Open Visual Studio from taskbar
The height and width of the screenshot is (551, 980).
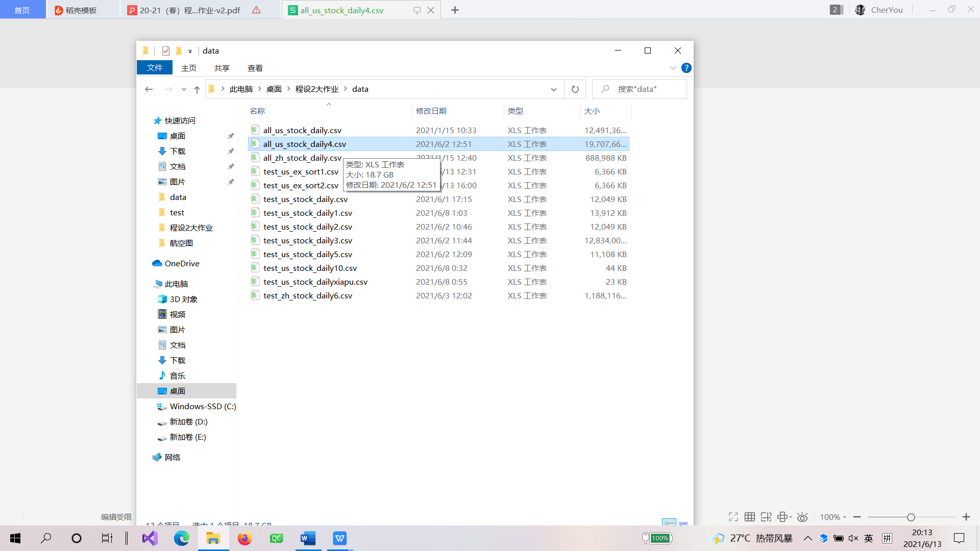click(150, 538)
